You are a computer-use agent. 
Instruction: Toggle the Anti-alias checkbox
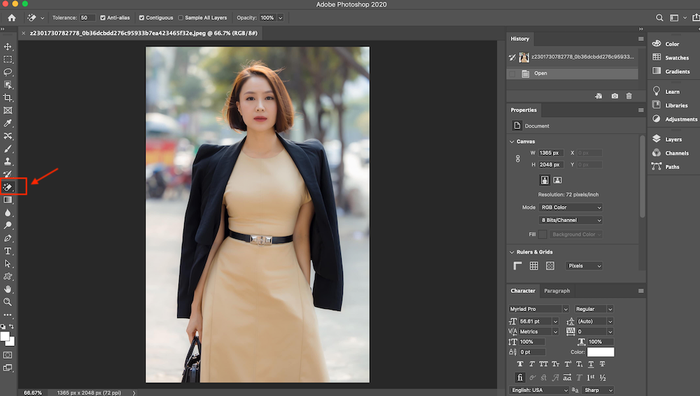[x=103, y=18]
